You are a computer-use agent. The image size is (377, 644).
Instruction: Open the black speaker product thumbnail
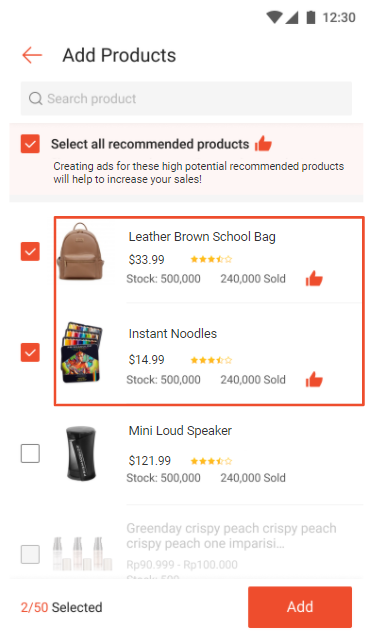pyautogui.click(x=81, y=453)
